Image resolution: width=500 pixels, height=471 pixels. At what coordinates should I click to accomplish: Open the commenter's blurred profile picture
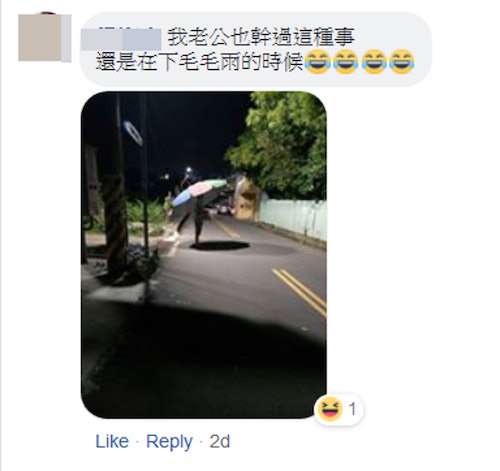point(45,37)
